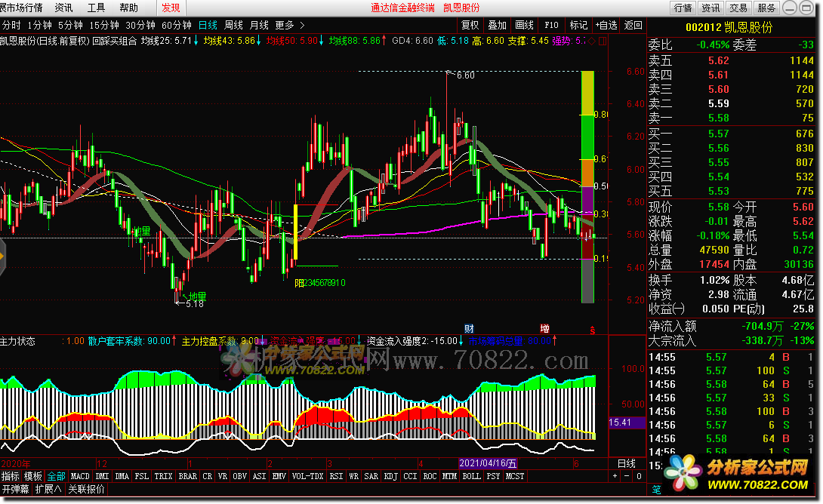Open the 更多 periods chevron

tap(302, 25)
